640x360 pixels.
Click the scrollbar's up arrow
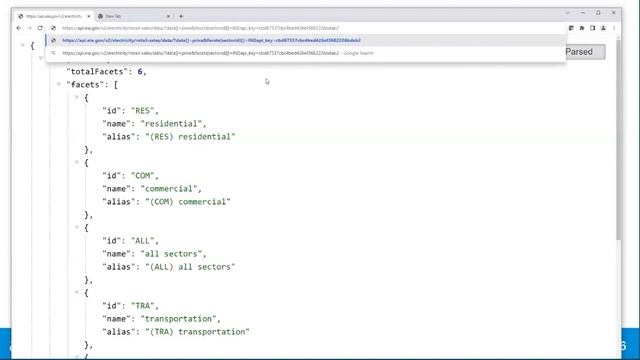[618, 37]
